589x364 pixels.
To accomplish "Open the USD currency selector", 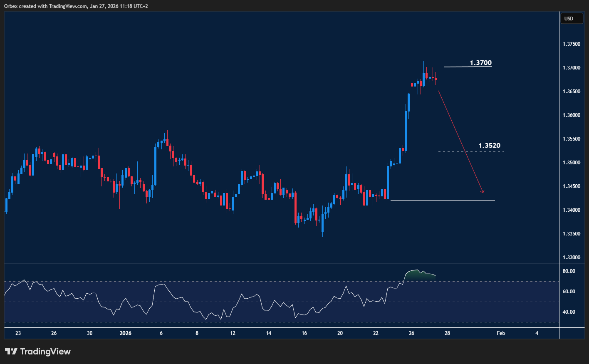I will [572, 18].
